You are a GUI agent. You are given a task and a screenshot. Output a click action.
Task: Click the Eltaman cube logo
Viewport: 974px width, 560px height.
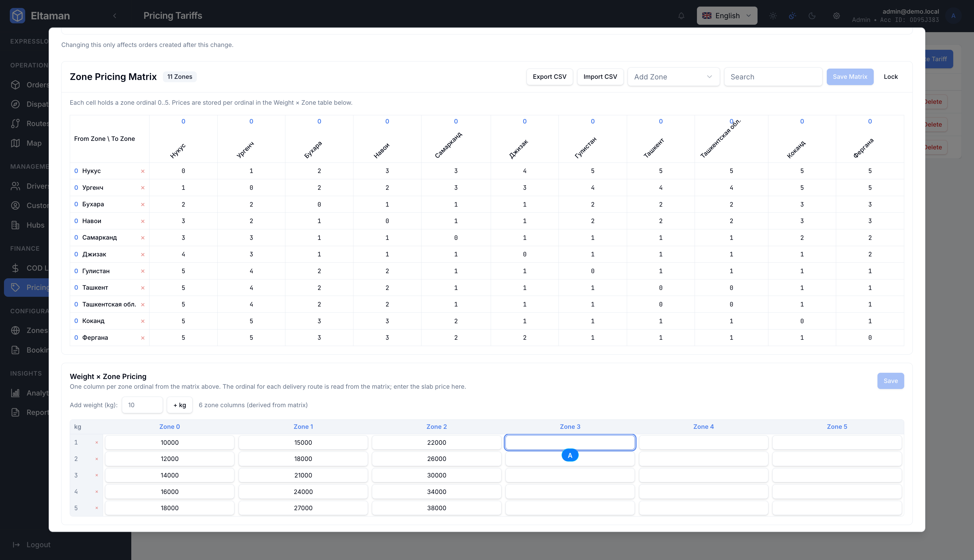click(x=17, y=16)
